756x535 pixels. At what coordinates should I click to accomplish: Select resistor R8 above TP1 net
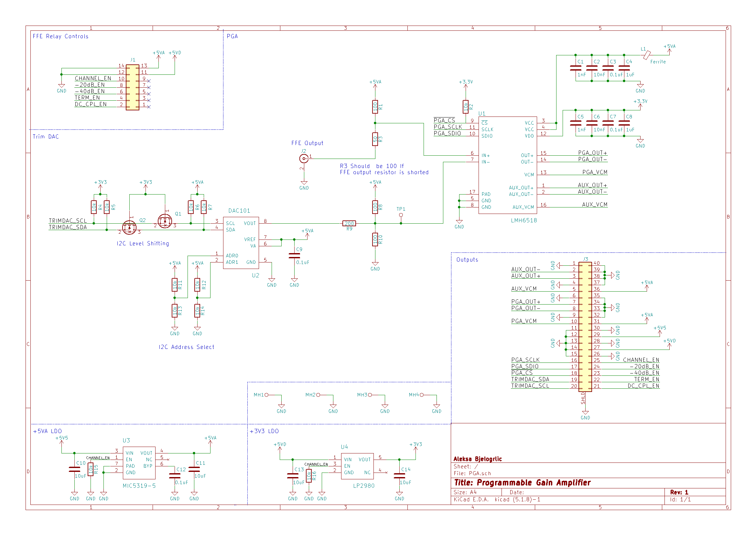tap(375, 207)
